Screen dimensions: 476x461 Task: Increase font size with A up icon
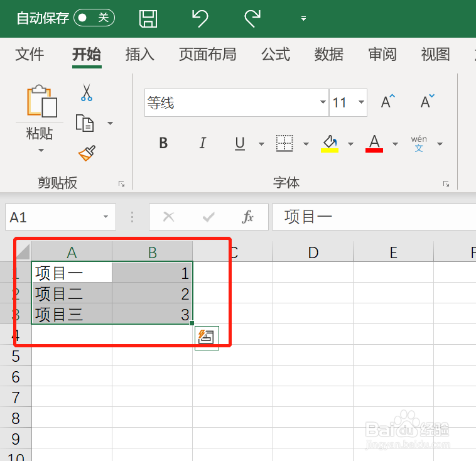pyautogui.click(x=388, y=101)
